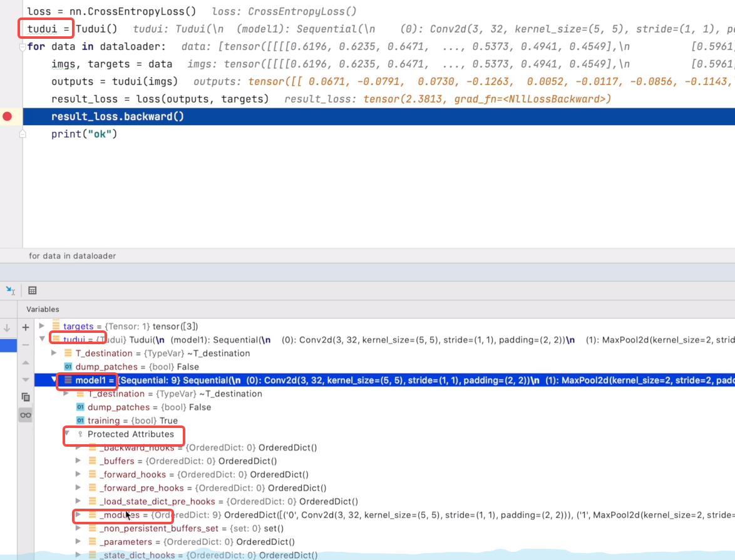Expand the _load_state_dict_pre_hooks entry
The width and height of the screenshot is (735, 560).
click(78, 501)
